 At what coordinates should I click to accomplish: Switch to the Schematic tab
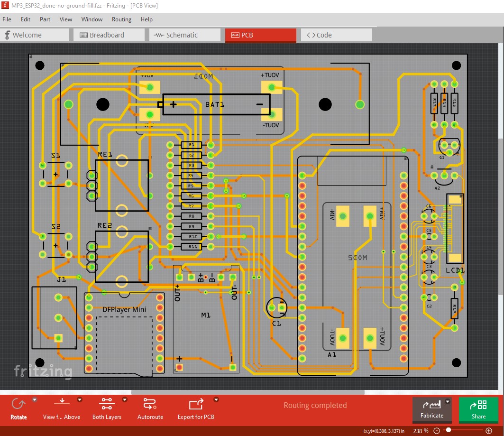[182, 35]
